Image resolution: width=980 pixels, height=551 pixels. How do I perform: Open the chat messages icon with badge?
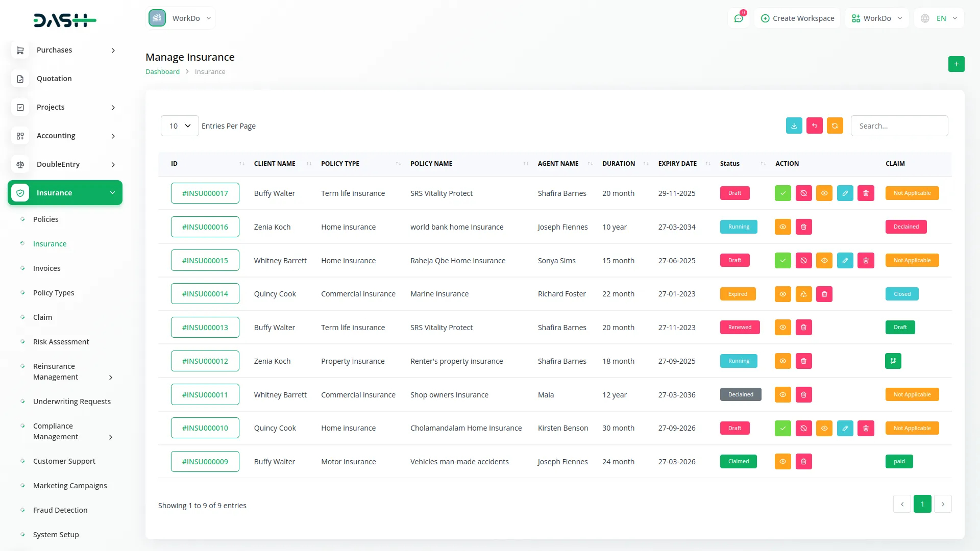coord(739,18)
